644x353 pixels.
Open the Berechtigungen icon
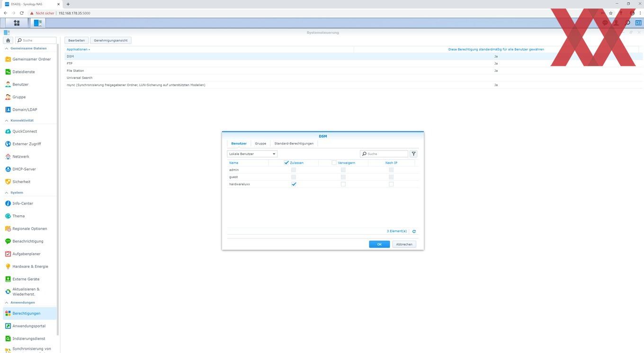[x=8, y=313]
